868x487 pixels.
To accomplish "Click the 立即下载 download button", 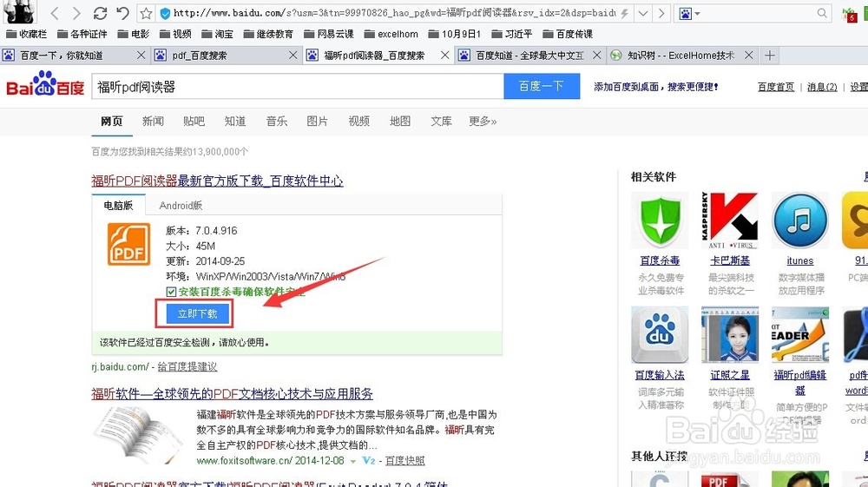I will (x=197, y=313).
